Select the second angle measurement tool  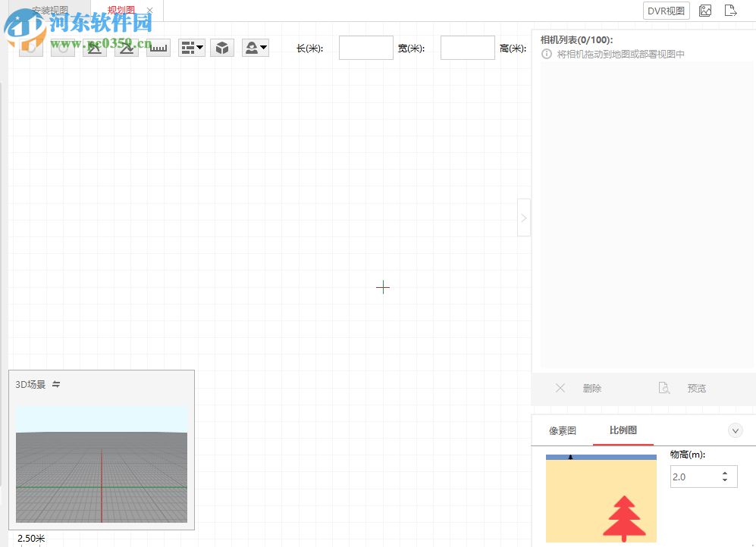coord(126,47)
